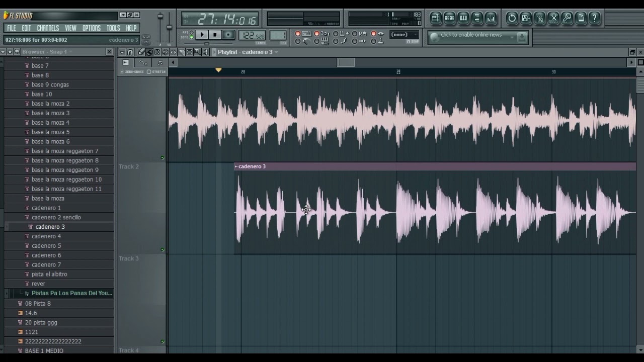
Task: Click the Record button
Action: tap(228, 35)
